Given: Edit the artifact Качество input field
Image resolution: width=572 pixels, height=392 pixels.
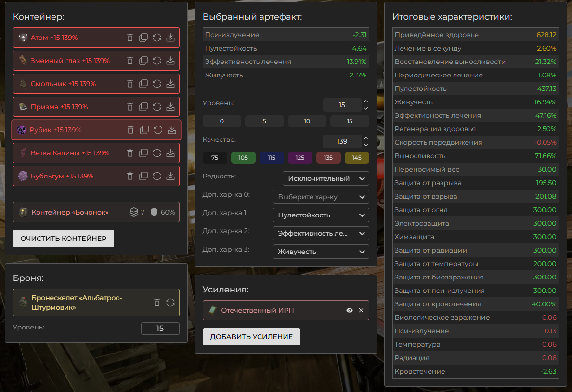Looking at the screenshot, I should [x=342, y=141].
